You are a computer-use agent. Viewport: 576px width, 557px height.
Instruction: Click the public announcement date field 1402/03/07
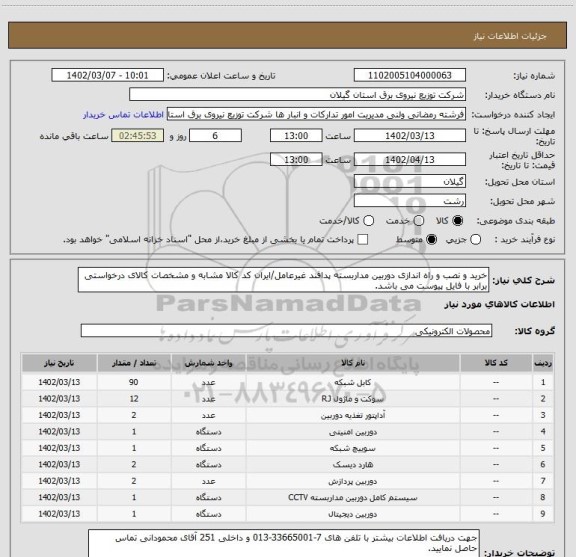[x=108, y=75]
